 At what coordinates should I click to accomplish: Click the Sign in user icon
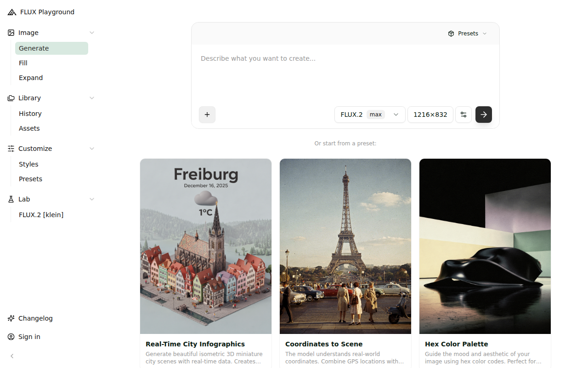pyautogui.click(x=11, y=337)
